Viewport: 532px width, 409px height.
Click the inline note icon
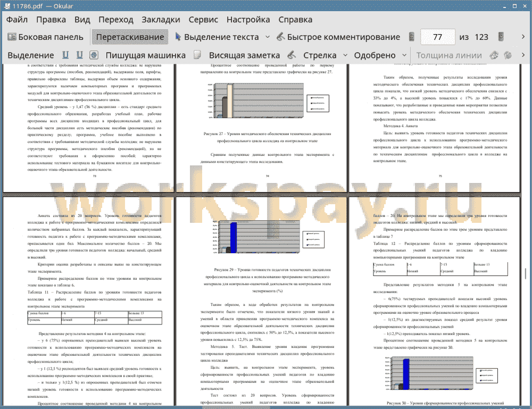point(197,55)
